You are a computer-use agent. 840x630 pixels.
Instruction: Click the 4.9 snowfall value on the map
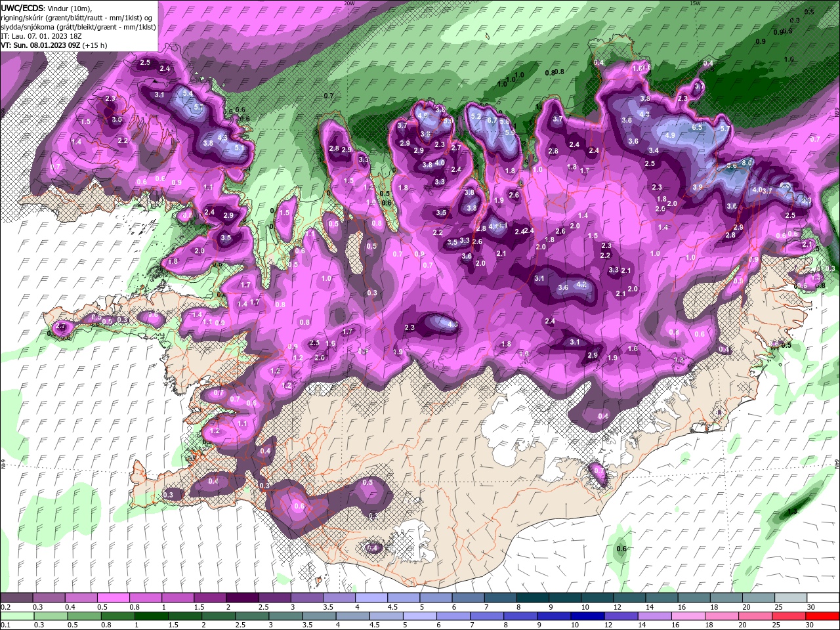(670, 135)
